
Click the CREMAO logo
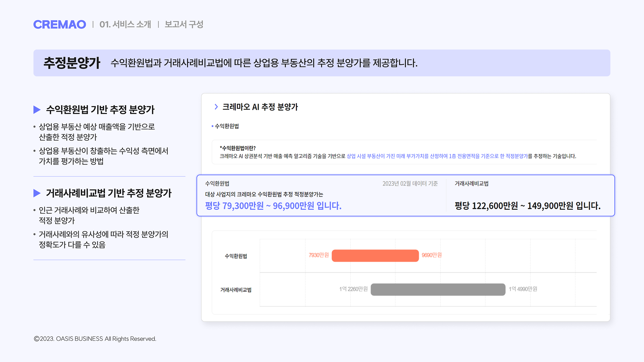60,24
